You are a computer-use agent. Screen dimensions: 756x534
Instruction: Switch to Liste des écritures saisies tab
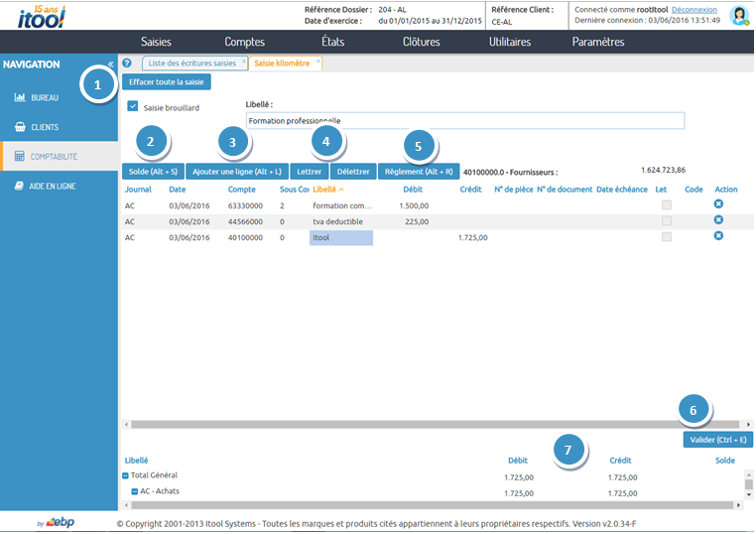[x=191, y=64]
